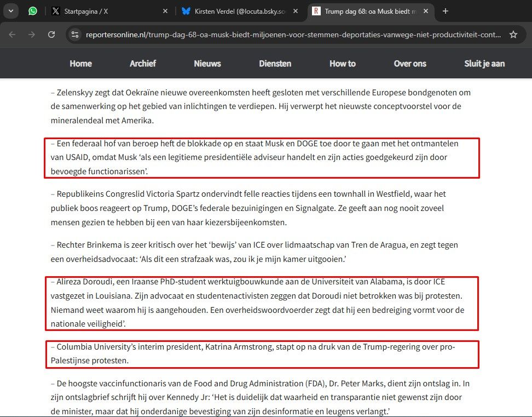Open the Nieuws menu item
Viewport: 532px width, 417px height.
(207, 64)
